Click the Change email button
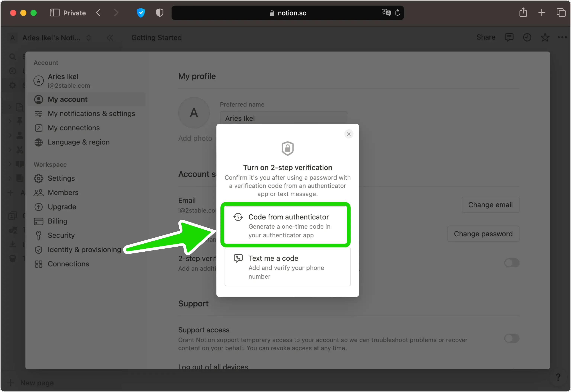 click(490, 205)
